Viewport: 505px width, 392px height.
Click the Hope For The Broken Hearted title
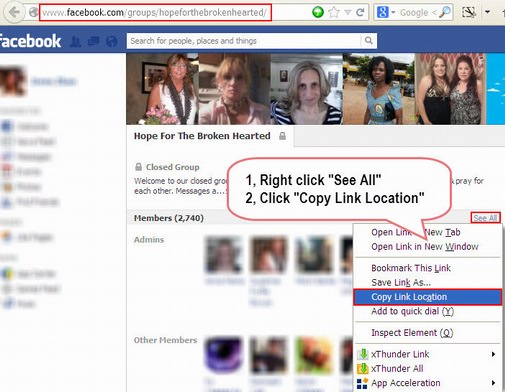pyautogui.click(x=202, y=136)
